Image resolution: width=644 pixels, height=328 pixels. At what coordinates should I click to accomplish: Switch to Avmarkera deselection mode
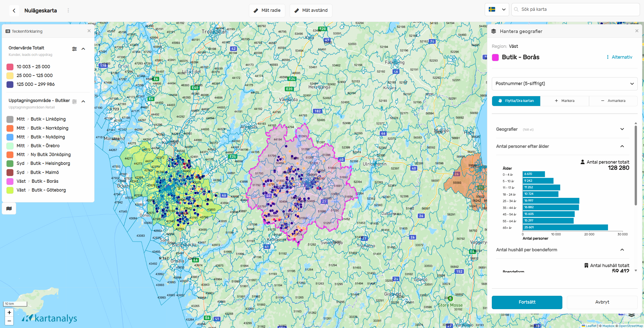coord(613,101)
